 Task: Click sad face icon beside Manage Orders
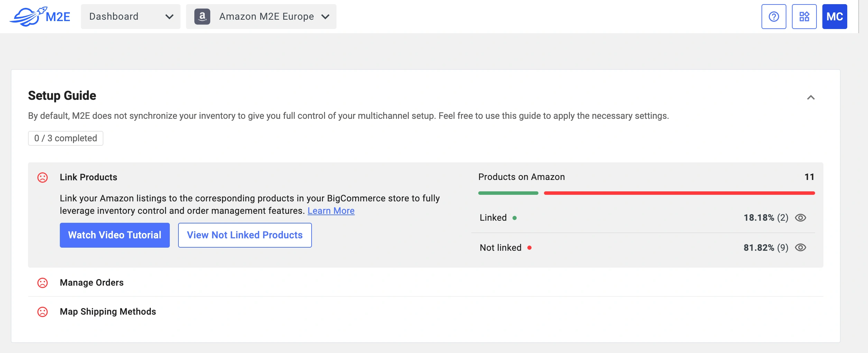(x=43, y=283)
